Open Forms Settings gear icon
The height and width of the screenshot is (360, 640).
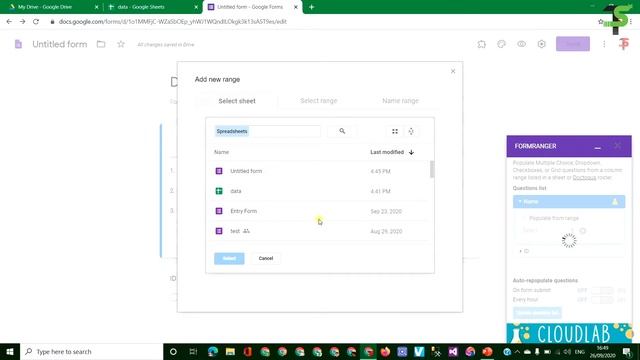coord(542,44)
